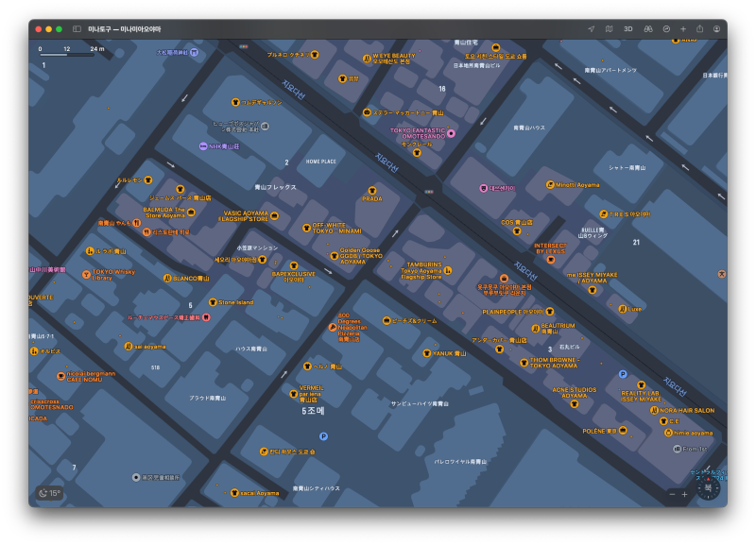Select INTERSECT BY LEXUS marker
This screenshot has height=545, width=756.
point(551,260)
